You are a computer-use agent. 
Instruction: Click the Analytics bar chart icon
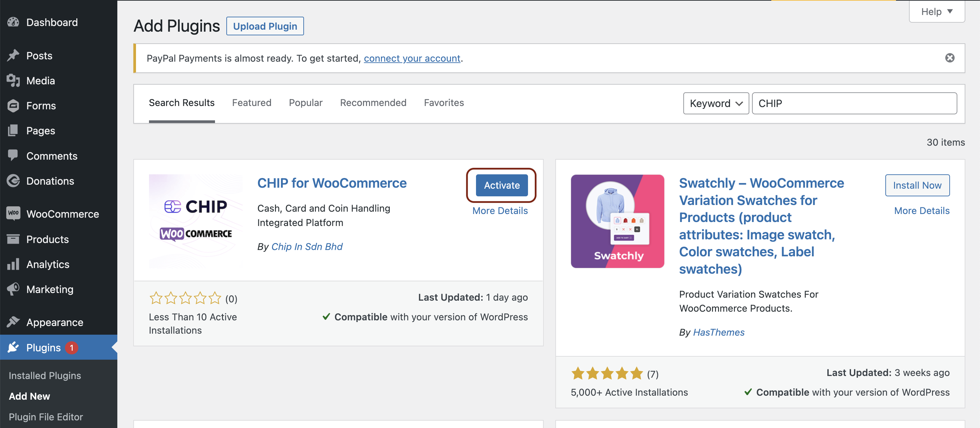click(13, 264)
